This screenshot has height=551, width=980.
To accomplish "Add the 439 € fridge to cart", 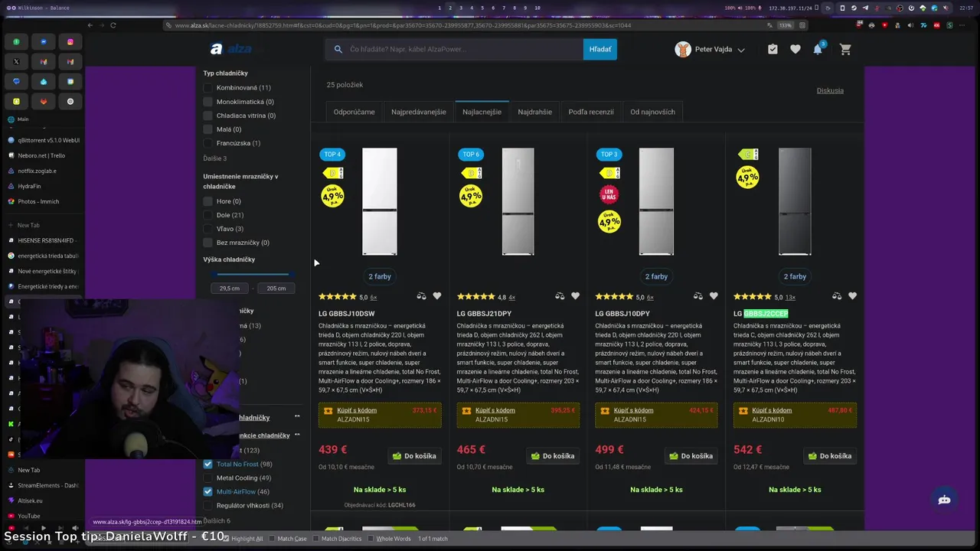I will click(414, 456).
